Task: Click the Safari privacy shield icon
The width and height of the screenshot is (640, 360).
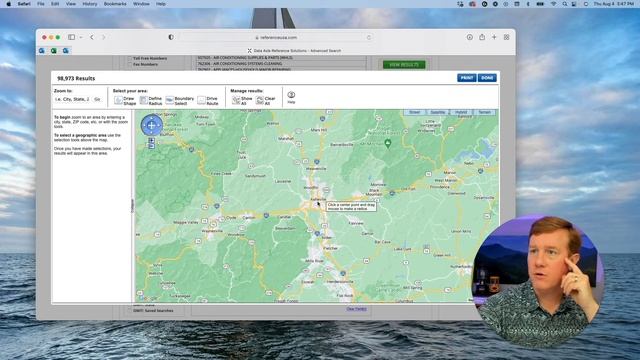Action: click(x=171, y=37)
